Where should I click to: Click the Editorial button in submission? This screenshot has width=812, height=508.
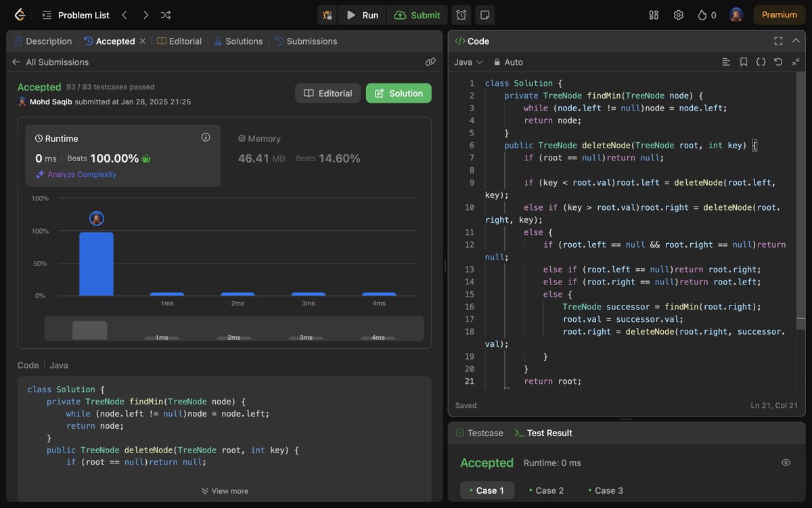pos(328,93)
